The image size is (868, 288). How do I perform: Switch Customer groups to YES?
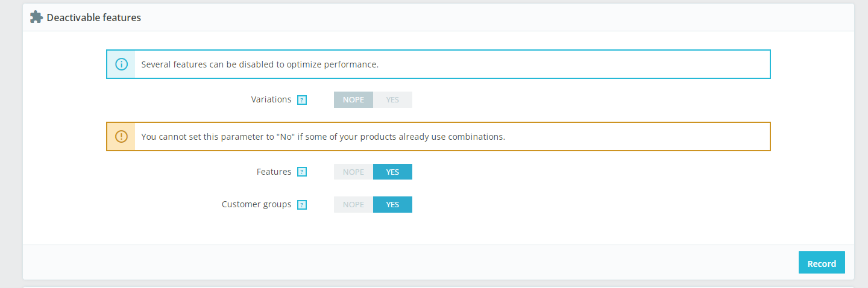[x=392, y=204]
